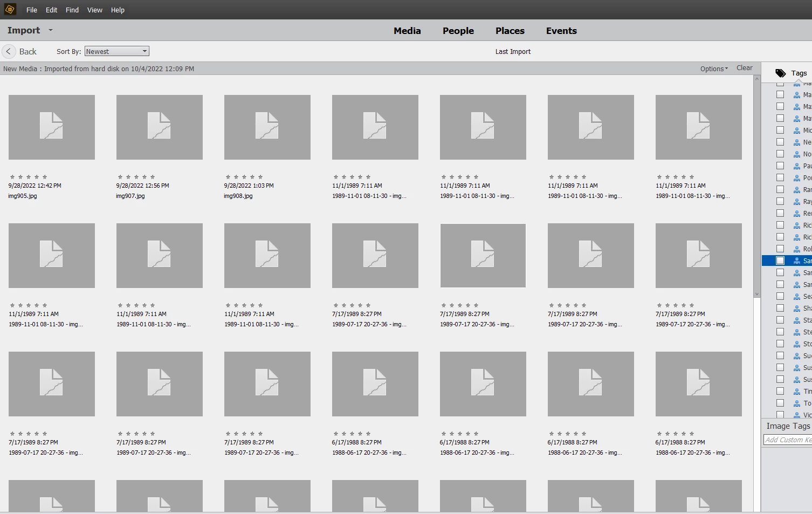The width and height of the screenshot is (812, 514).
Task: Click the media grid scrollbar down arrow
Action: point(756,294)
